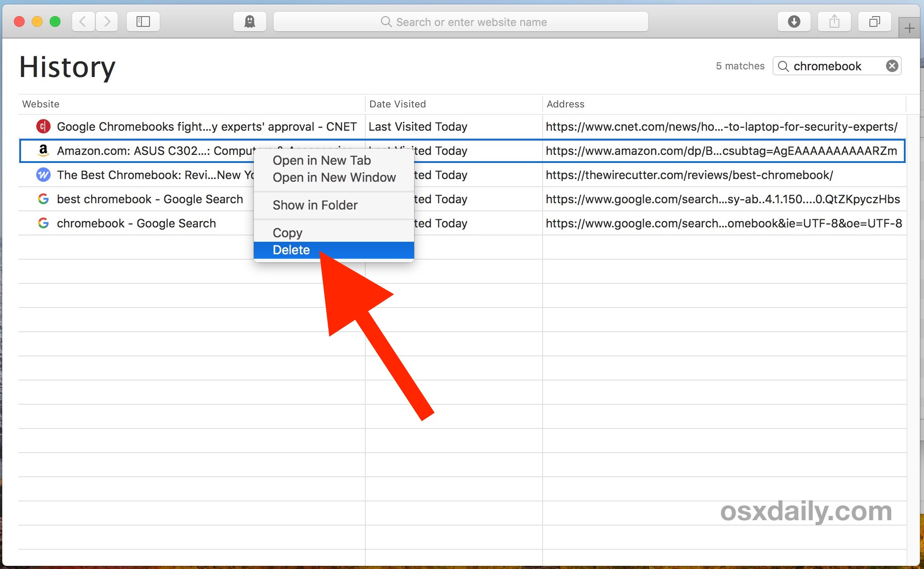The width and height of the screenshot is (924, 569).
Task: Click the Amazon favicon in history row
Action: coord(43,151)
